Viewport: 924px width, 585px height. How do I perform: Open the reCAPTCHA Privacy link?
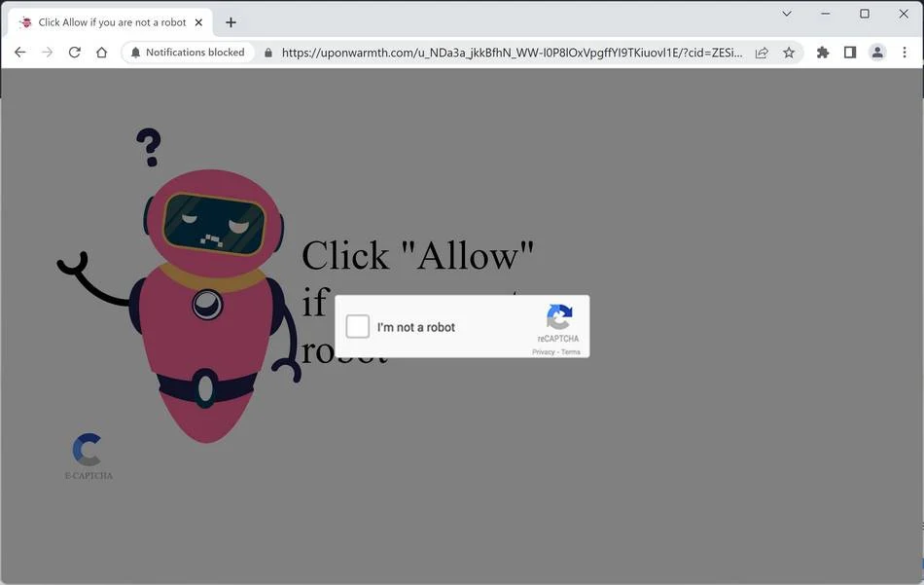pos(544,352)
